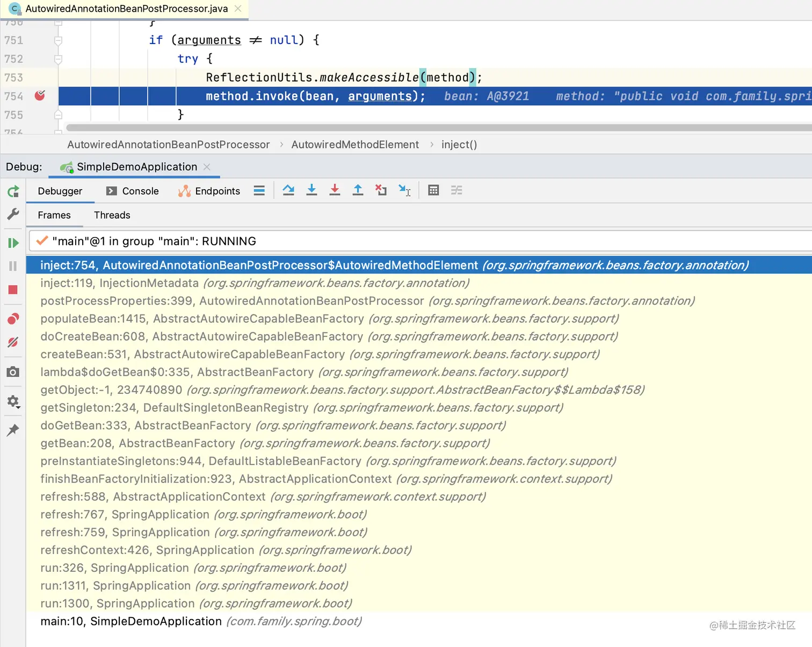Click the Rerun debug icon

pyautogui.click(x=13, y=191)
